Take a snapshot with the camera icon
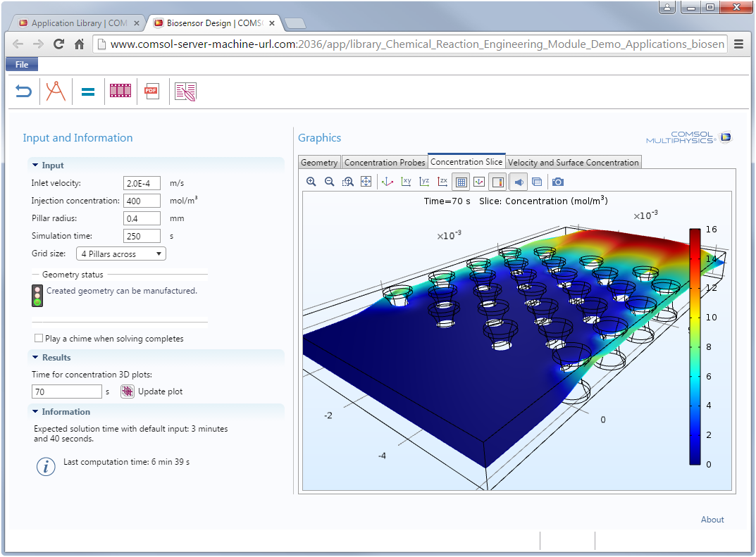Viewport: 756px width, 557px height. (x=558, y=182)
